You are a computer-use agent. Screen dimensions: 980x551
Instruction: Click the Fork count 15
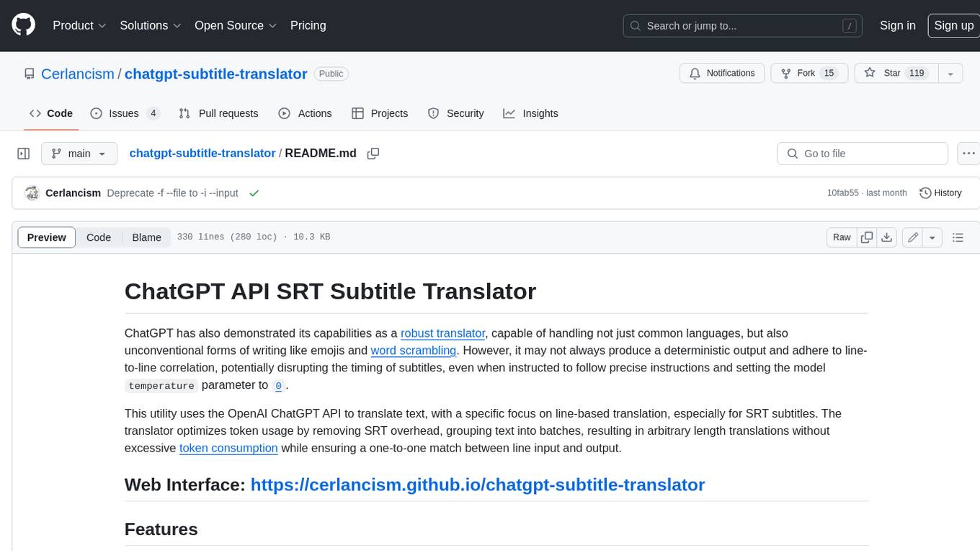829,73
